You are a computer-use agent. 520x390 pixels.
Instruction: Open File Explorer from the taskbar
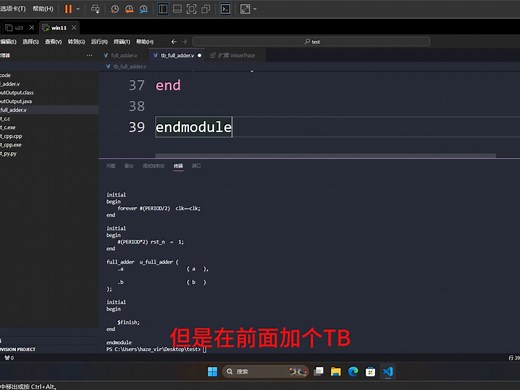coord(336,371)
